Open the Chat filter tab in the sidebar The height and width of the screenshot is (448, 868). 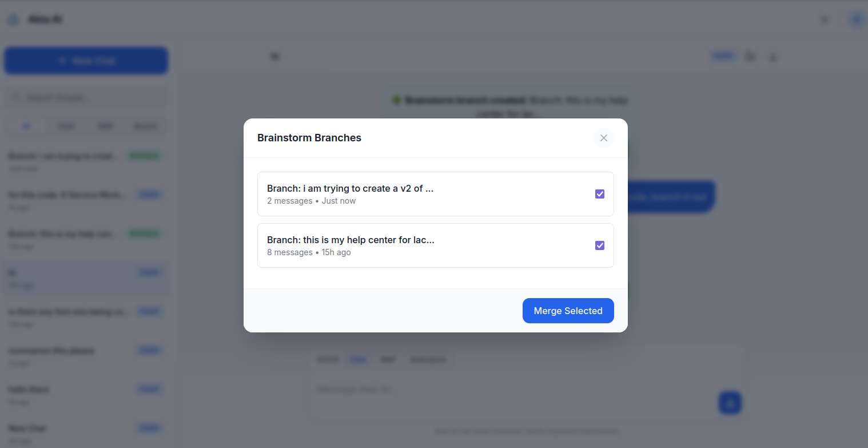click(x=66, y=126)
